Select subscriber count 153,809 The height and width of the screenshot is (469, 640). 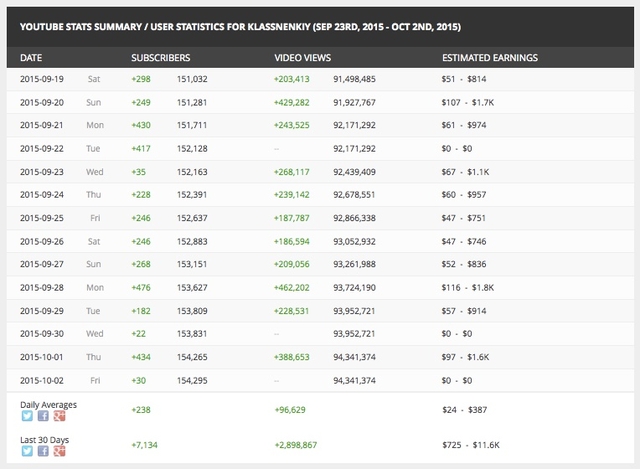[192, 311]
